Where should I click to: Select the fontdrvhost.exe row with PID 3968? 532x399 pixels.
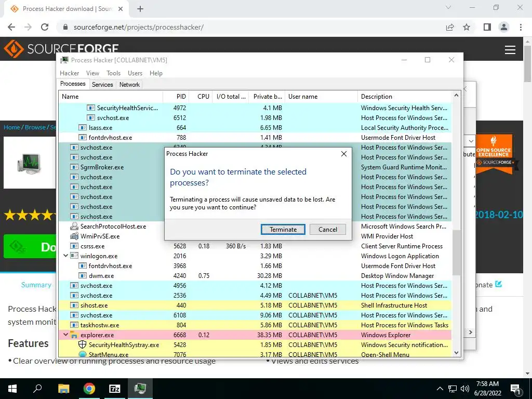(x=255, y=265)
